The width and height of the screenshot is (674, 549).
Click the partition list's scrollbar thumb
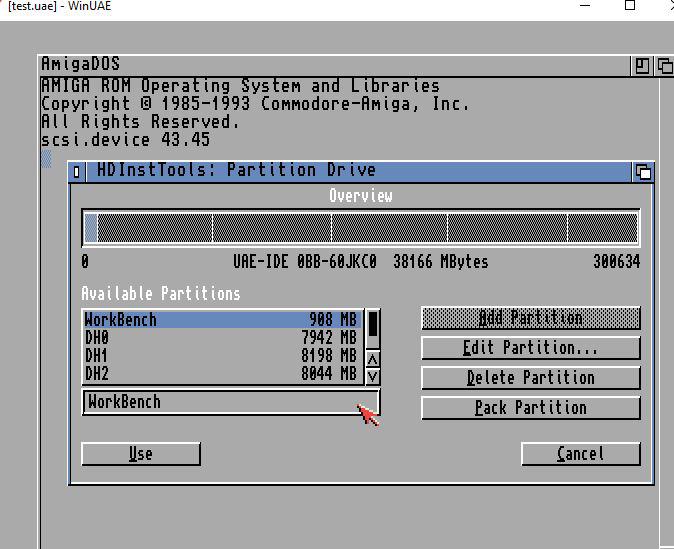pyautogui.click(x=373, y=324)
